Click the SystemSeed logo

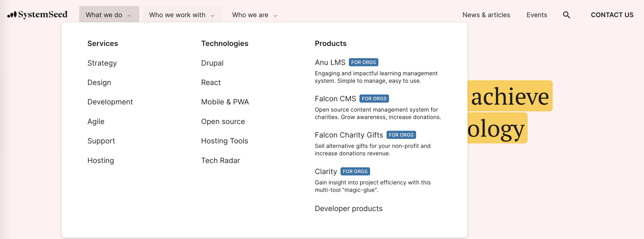pos(37,15)
